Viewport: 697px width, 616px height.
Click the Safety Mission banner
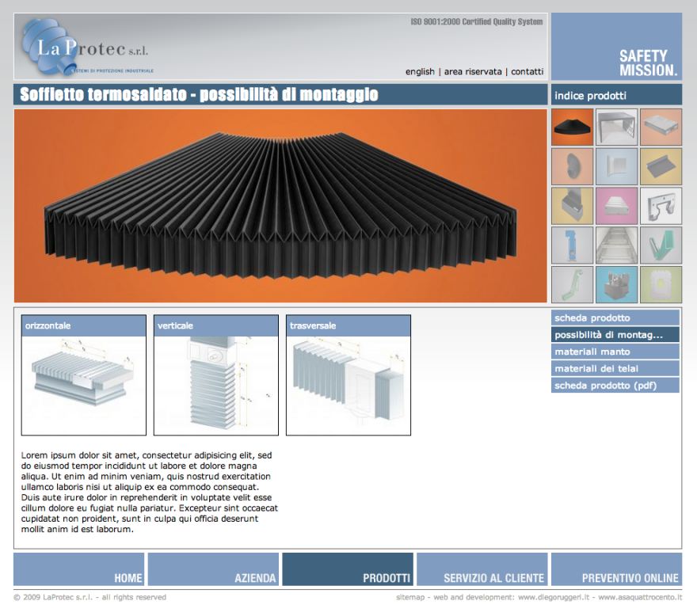click(616, 46)
